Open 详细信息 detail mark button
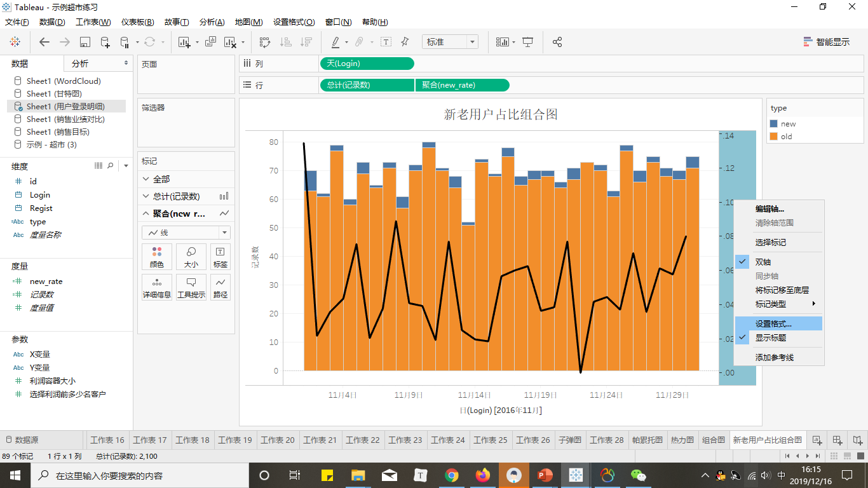Screen dimensions: 868x488 pyautogui.click(x=157, y=287)
